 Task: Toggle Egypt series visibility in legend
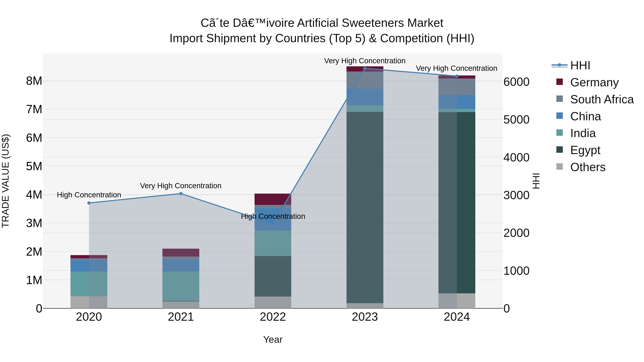coord(578,150)
